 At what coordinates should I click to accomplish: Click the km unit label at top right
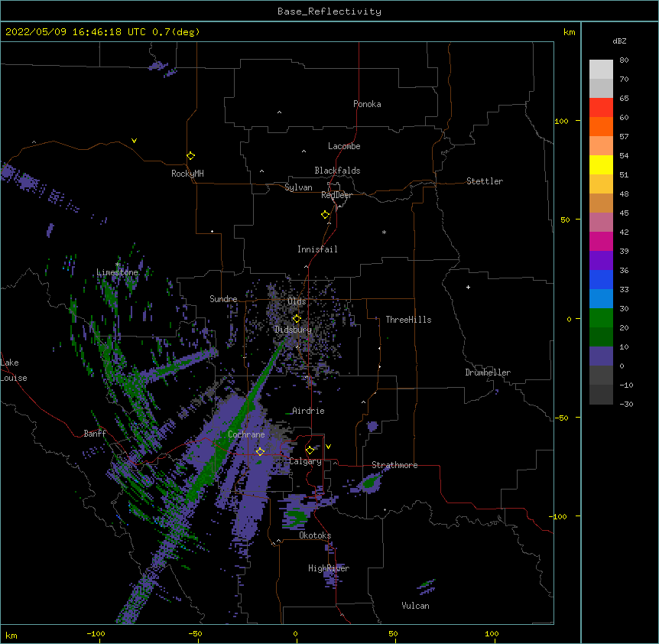point(569,32)
